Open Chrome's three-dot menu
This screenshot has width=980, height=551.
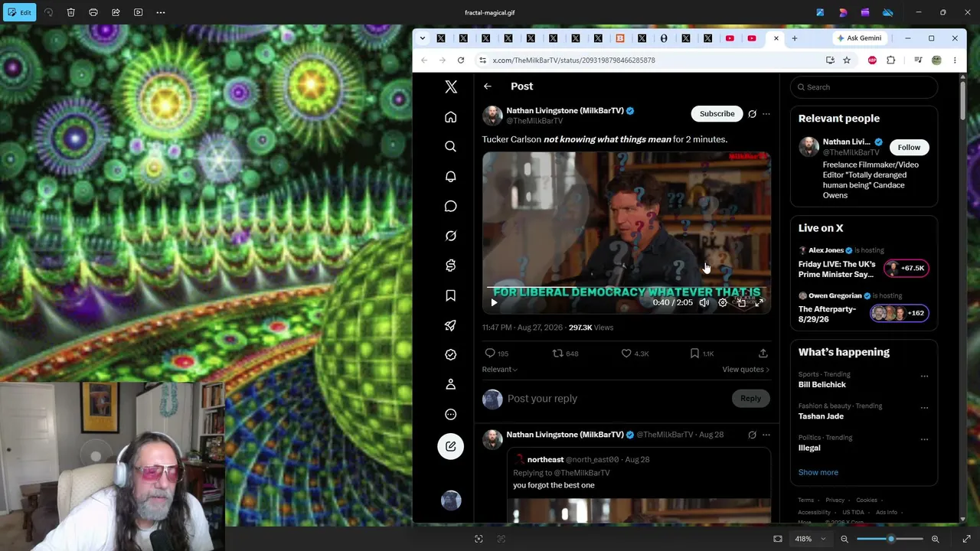(955, 60)
